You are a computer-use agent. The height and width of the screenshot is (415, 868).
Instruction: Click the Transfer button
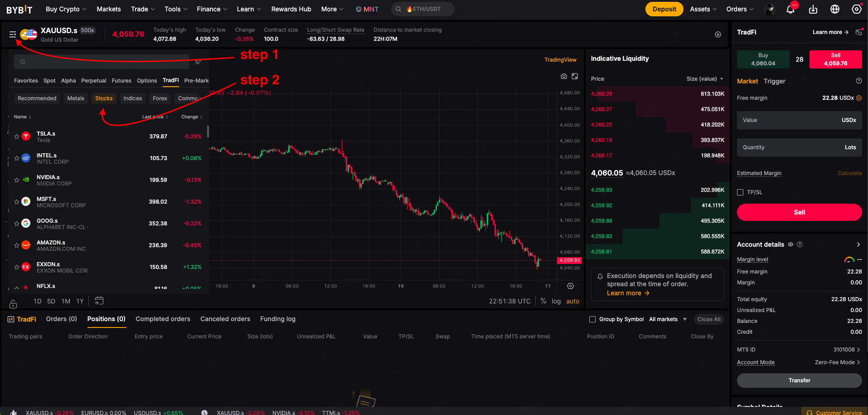coord(799,381)
